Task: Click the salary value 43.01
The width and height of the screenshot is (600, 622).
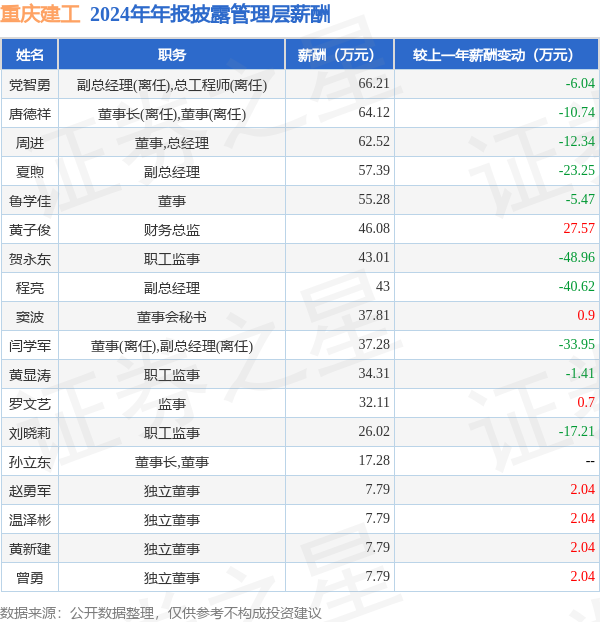Action: tap(374, 257)
